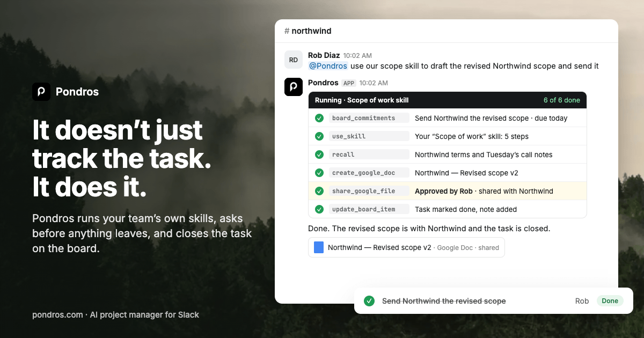Viewport: 644px width, 338px height.
Task: Click Pondros message 10:02 AM timestamp
Action: (x=374, y=83)
